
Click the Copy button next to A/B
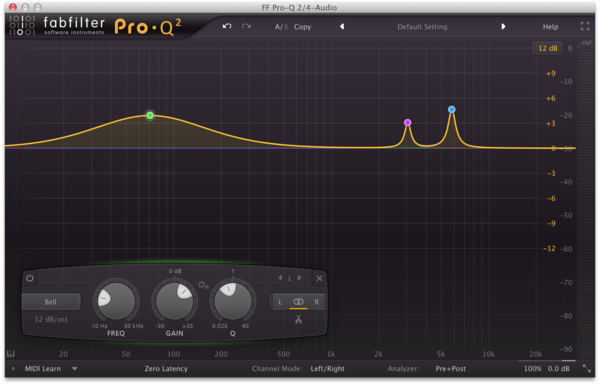pyautogui.click(x=302, y=27)
